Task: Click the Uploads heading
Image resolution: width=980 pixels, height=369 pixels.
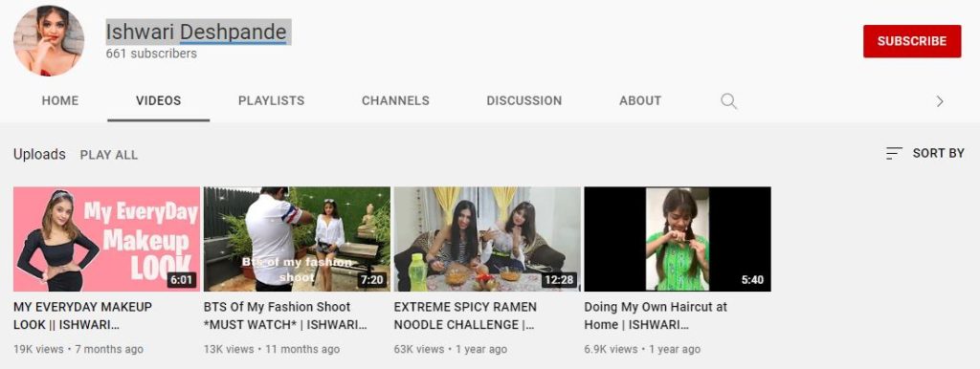Action: point(39,154)
